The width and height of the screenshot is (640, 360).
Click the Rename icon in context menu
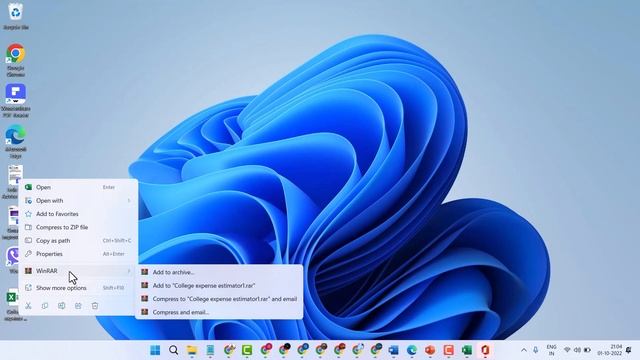(x=61, y=306)
